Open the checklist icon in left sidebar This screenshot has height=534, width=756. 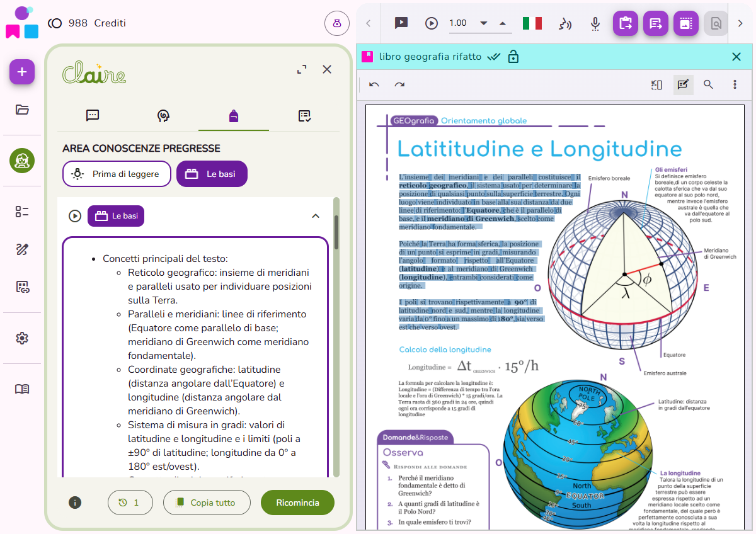pos(22,212)
